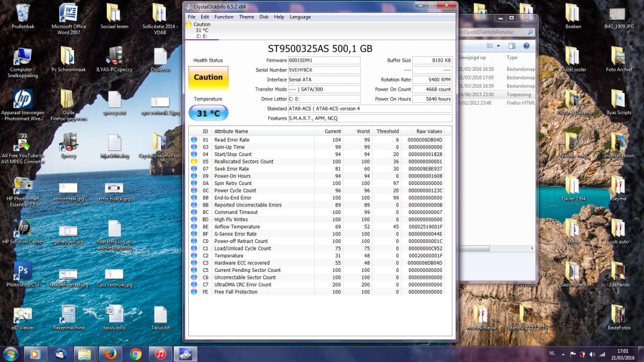Open the Disk menu
The height and width of the screenshot is (362, 644).
(264, 17)
